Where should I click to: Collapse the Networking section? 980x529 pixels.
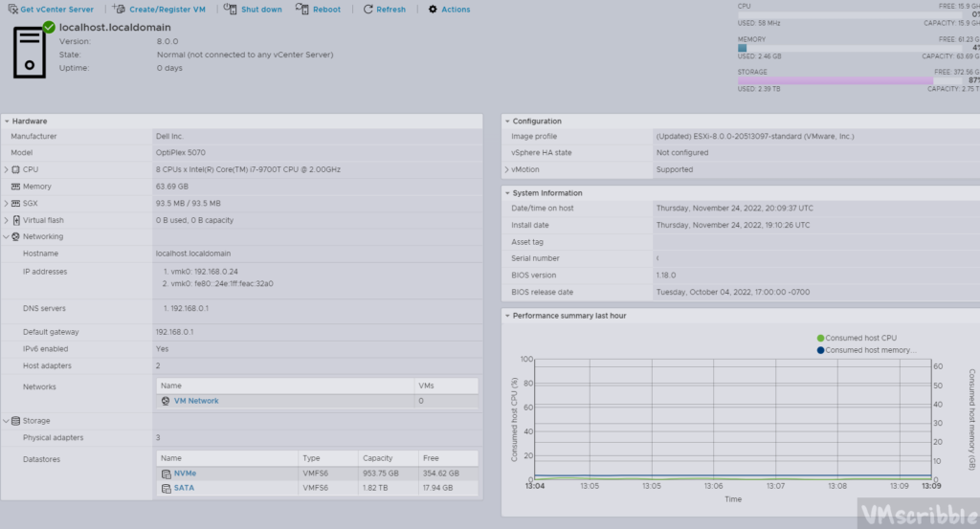click(7, 236)
